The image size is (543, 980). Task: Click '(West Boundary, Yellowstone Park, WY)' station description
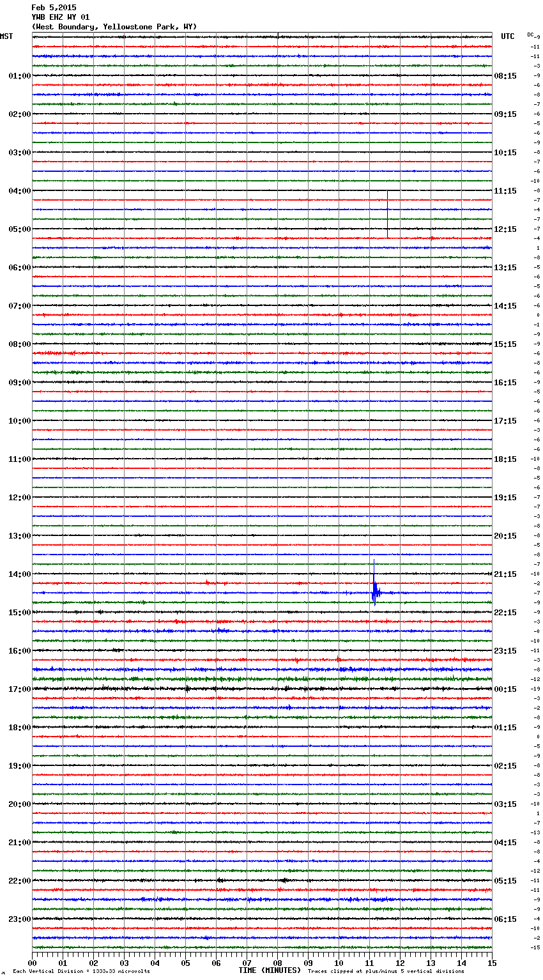(114, 27)
